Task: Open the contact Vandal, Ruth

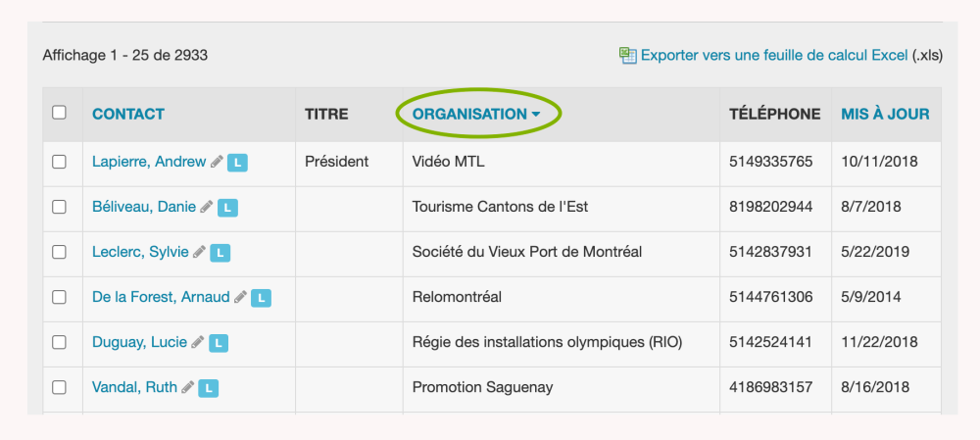Action: (x=134, y=387)
